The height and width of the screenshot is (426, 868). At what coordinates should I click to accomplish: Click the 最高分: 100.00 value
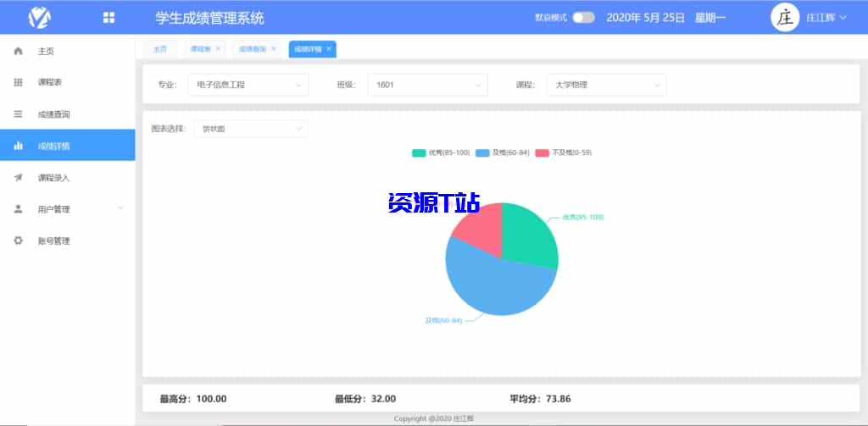coord(193,399)
